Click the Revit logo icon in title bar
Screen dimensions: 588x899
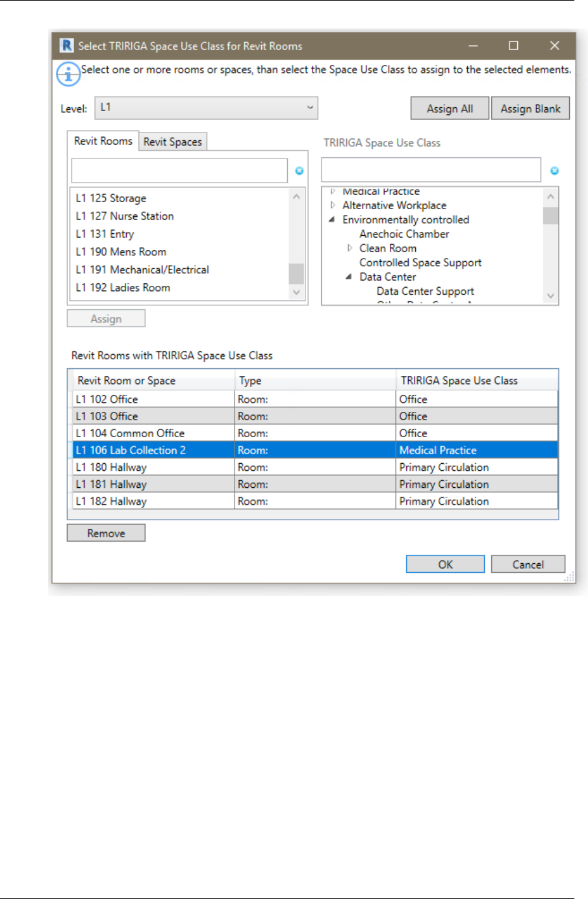click(66, 45)
